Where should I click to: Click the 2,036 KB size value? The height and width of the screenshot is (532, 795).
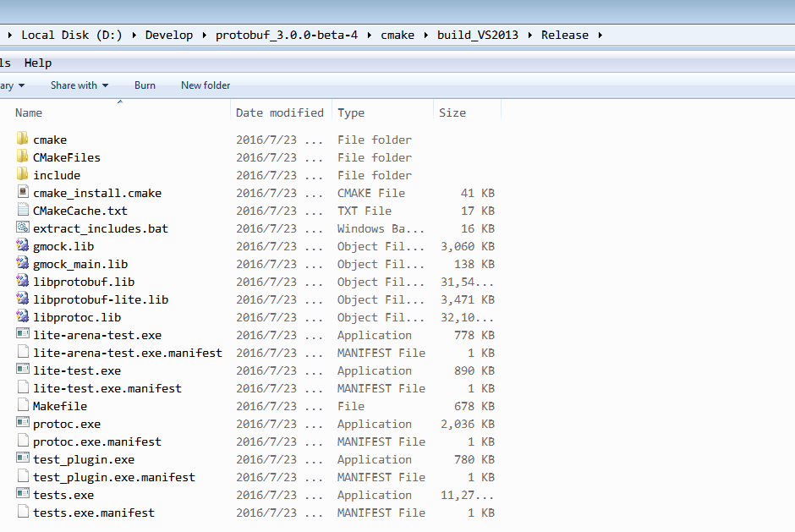click(468, 424)
